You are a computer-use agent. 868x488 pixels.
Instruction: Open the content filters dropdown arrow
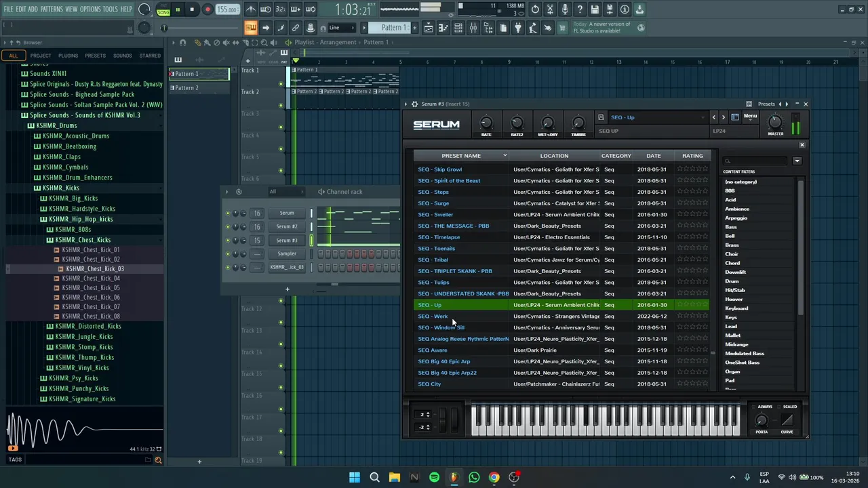[x=797, y=161]
